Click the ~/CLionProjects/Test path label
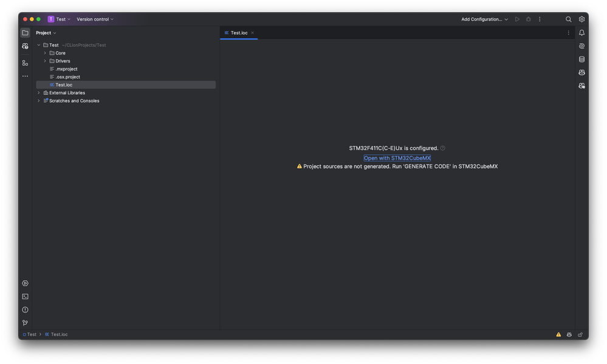Screen dimensions: 607x364 click(x=84, y=45)
